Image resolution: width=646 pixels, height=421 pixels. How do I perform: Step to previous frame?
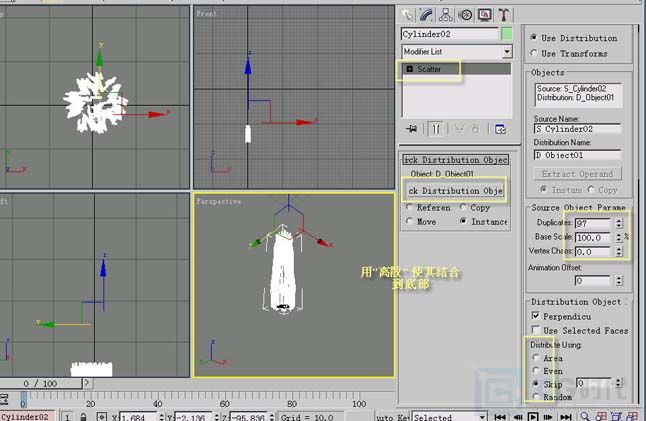[517, 417]
